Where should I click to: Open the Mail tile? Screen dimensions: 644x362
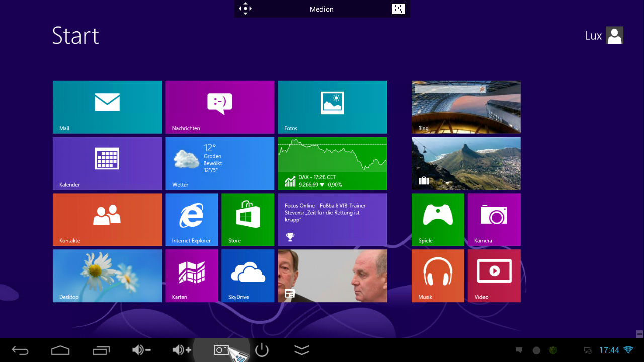(x=107, y=107)
